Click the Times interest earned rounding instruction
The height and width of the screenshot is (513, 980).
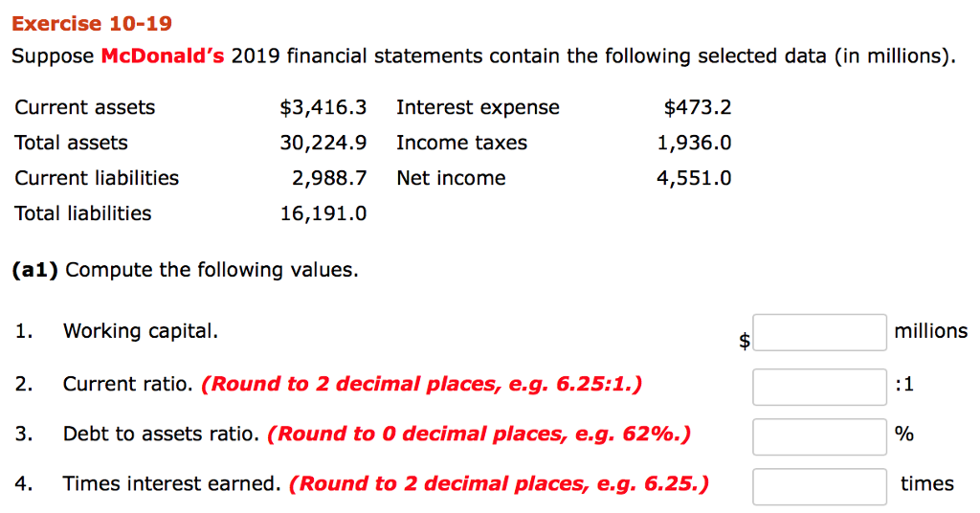click(x=499, y=483)
